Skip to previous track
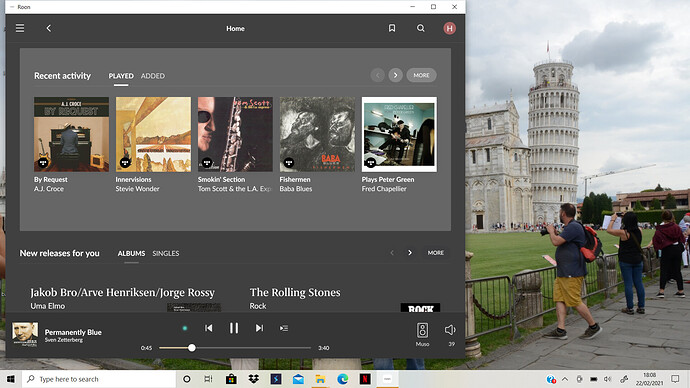 tap(209, 328)
